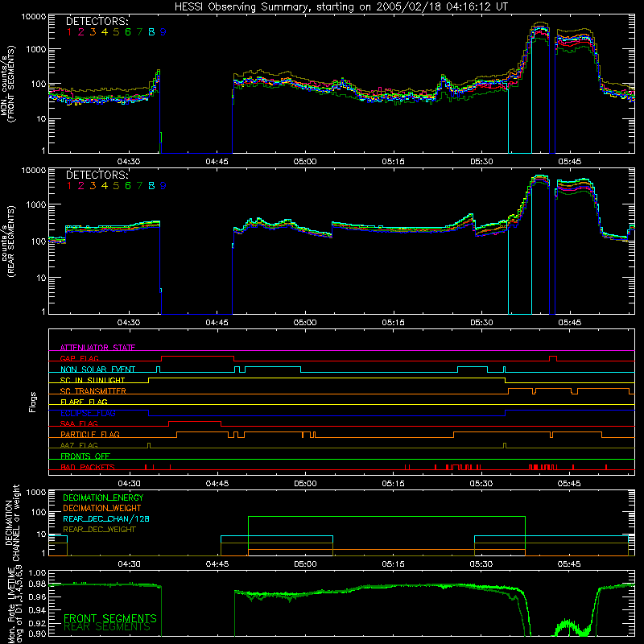This screenshot has height=644, width=644.
Task: Click the 'Mon. Rate LIVETIME' axis title
Action: (12, 605)
